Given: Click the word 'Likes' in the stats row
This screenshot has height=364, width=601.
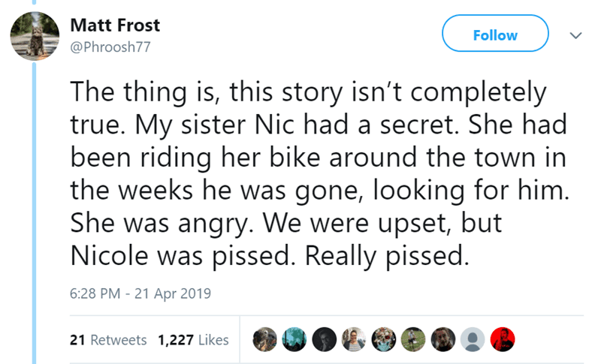Looking at the screenshot, I should (x=214, y=339).
